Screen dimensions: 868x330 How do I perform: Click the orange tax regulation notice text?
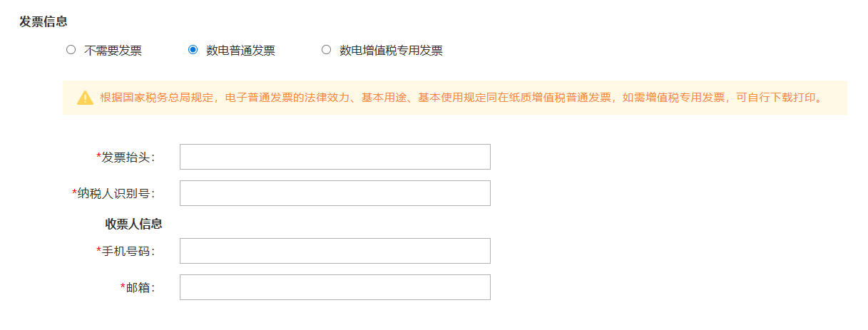[x=461, y=98]
